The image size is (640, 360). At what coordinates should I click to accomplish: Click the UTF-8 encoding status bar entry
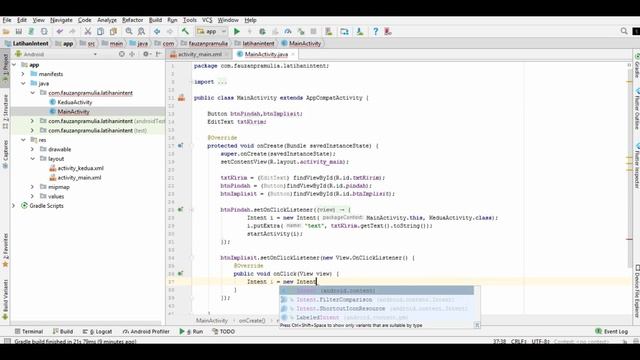(x=540, y=341)
